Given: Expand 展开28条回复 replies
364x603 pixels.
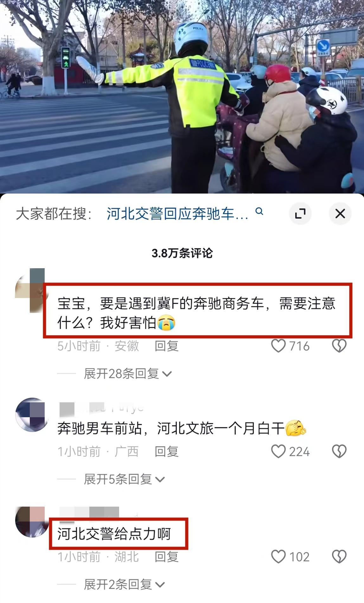Looking at the screenshot, I should pyautogui.click(x=128, y=374).
